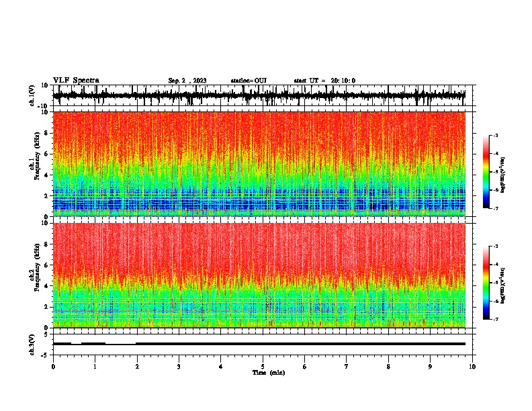
Task: Click the 'ch.3(V)' axis label
Action: [32, 345]
